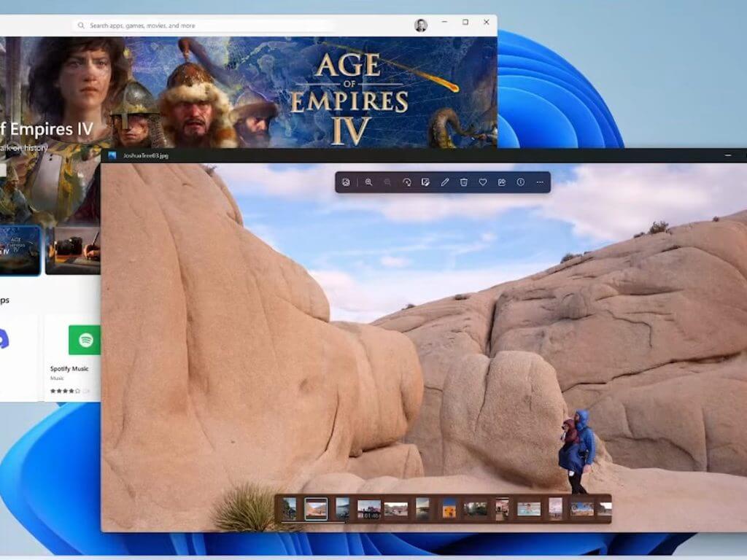Click the Store search magnifier icon
This screenshot has height=560, width=747.
point(81,26)
